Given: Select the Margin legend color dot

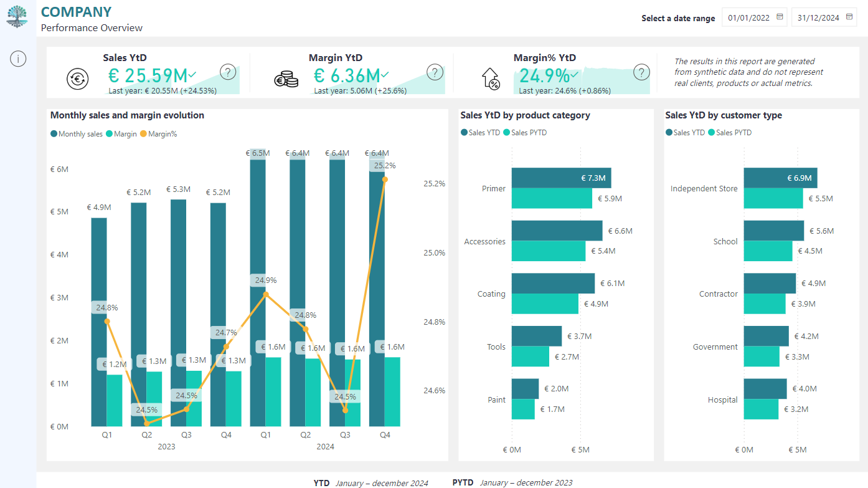Looking at the screenshot, I should [110, 134].
